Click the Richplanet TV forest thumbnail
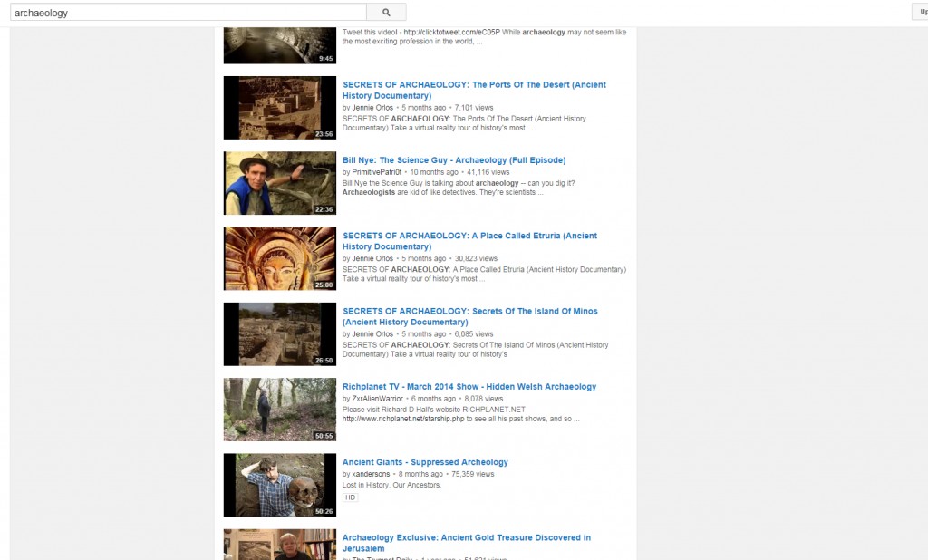928x560 pixels. click(x=280, y=410)
